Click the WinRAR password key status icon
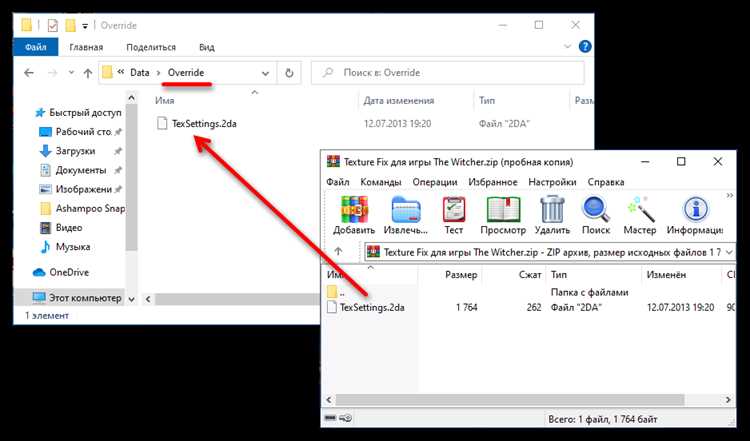The width and height of the screenshot is (750, 441). [x=346, y=419]
